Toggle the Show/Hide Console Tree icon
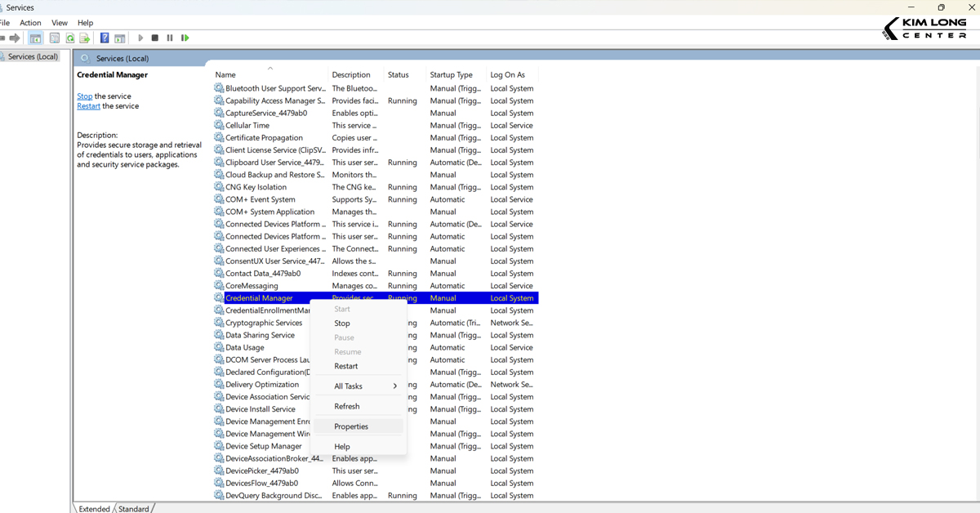 (34, 38)
